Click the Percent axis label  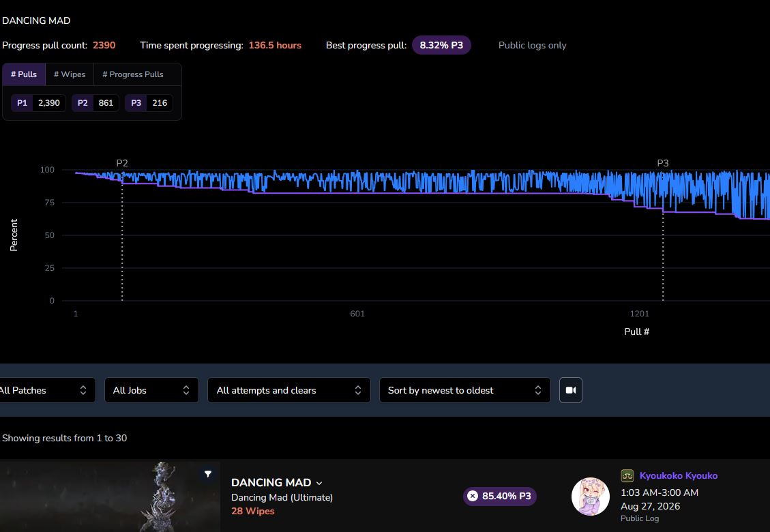(14, 235)
